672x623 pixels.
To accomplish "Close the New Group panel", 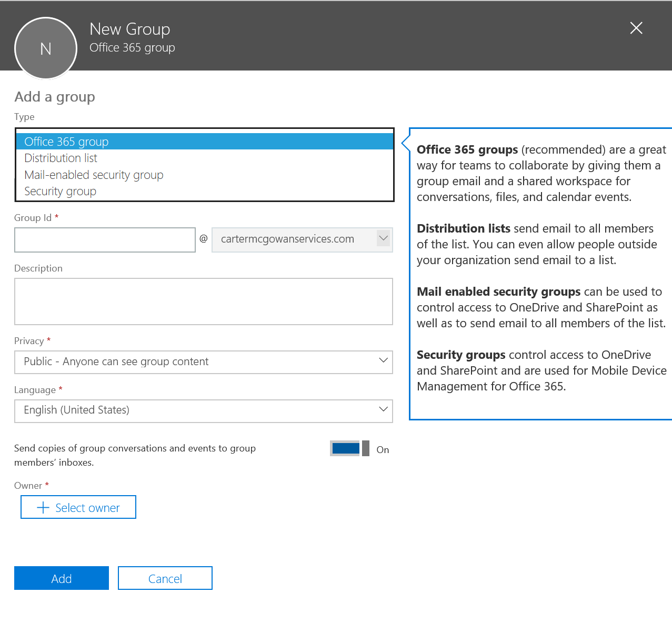I will (636, 28).
